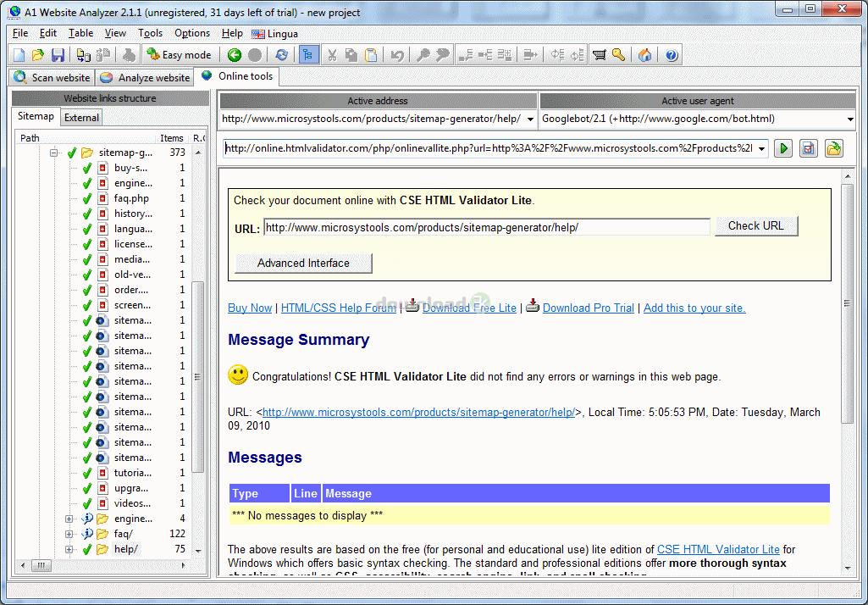Switch to the External tab
This screenshot has width=868, height=605.
point(81,118)
